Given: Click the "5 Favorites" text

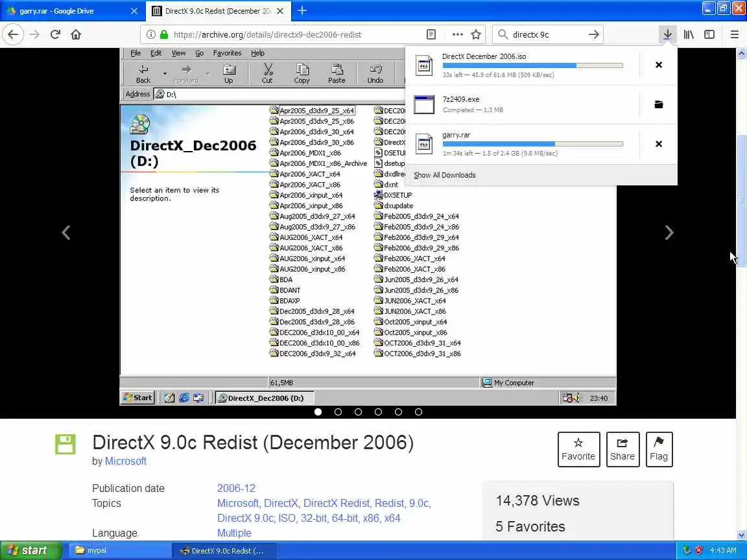Looking at the screenshot, I should [x=530, y=527].
